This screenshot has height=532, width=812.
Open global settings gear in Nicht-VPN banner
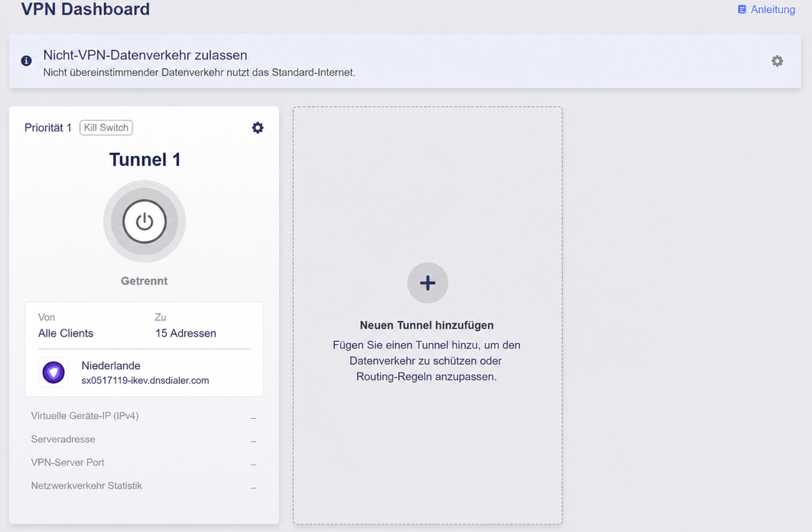coord(777,61)
